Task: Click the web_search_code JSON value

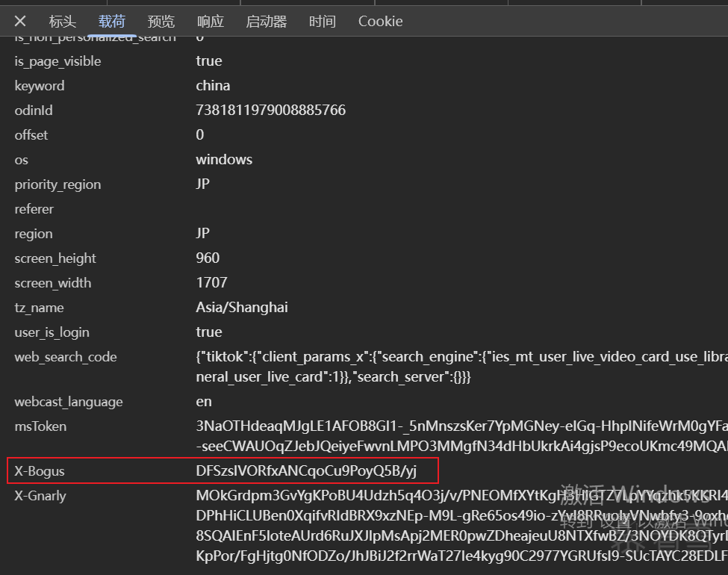Action: pyautogui.click(x=455, y=358)
